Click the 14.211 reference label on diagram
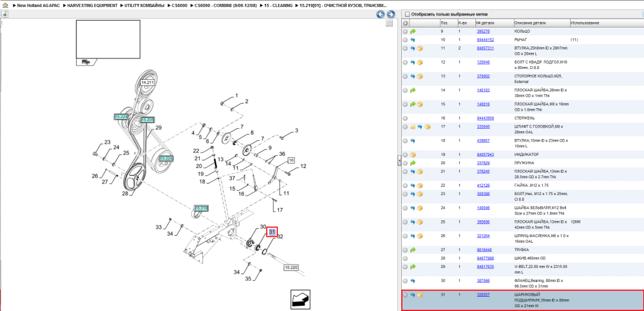 (x=147, y=82)
